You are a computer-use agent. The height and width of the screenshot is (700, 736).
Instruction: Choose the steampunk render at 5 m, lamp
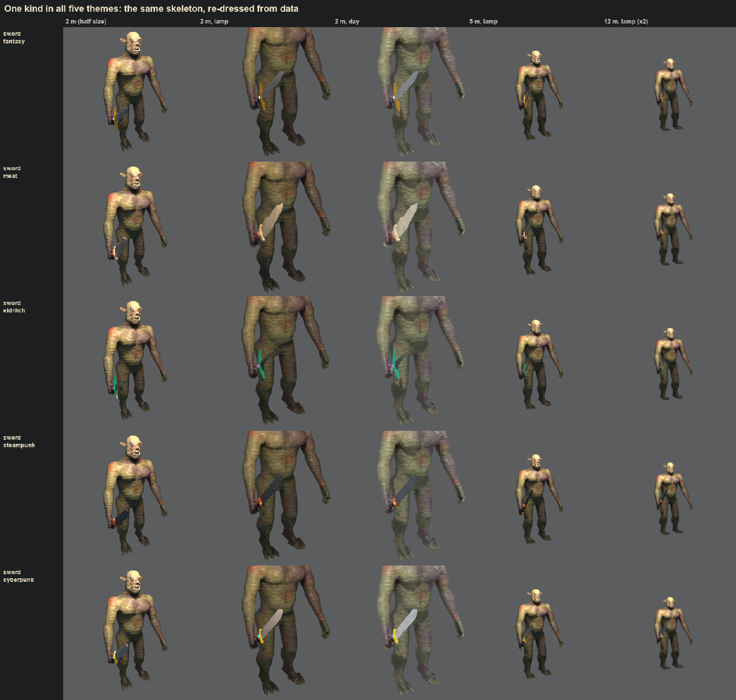(535, 499)
